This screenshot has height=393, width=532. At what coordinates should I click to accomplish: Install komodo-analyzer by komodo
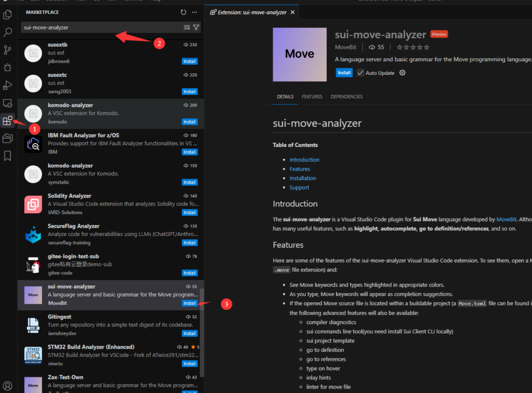[x=190, y=122]
